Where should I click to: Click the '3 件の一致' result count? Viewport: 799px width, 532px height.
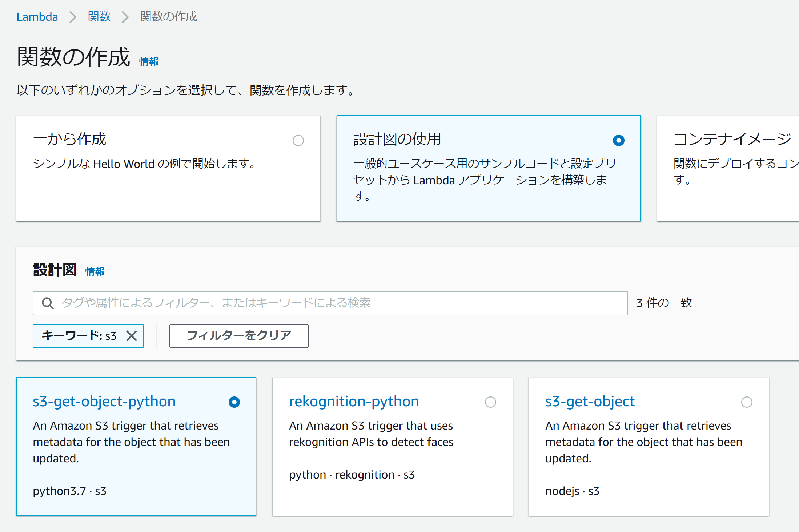(664, 303)
